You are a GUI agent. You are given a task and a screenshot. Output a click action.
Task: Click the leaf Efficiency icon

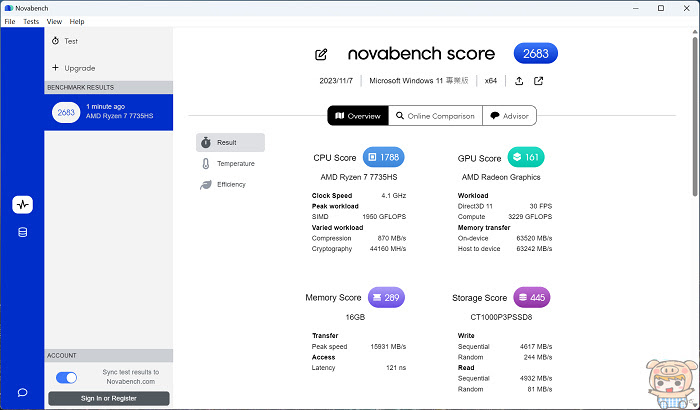coord(206,184)
